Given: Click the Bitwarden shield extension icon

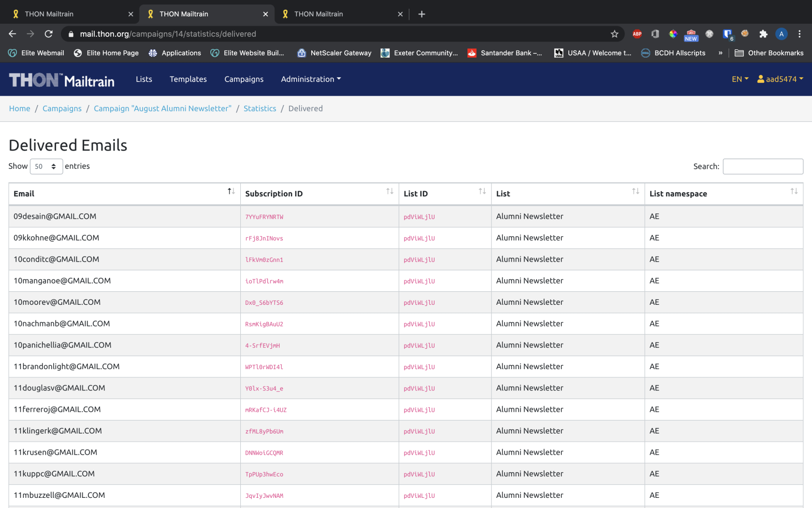Looking at the screenshot, I should tap(727, 34).
